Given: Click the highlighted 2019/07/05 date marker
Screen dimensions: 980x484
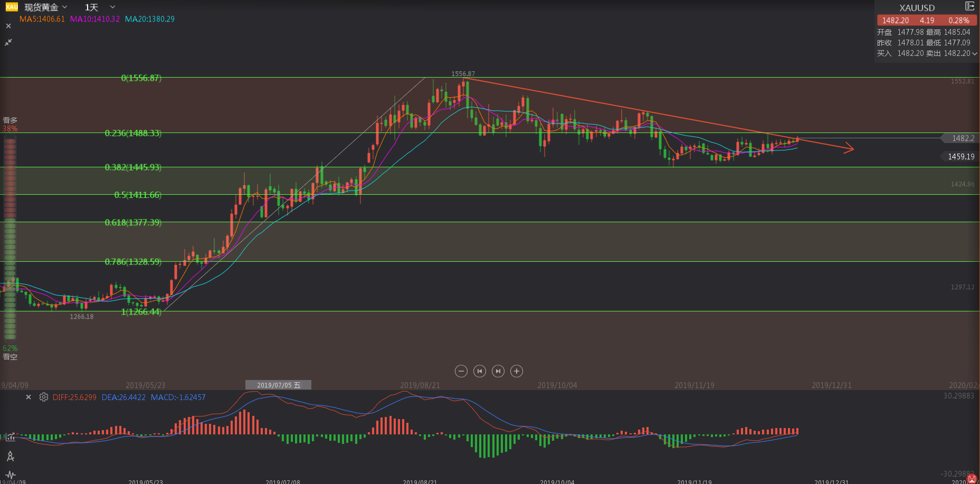Looking at the screenshot, I should (278, 385).
